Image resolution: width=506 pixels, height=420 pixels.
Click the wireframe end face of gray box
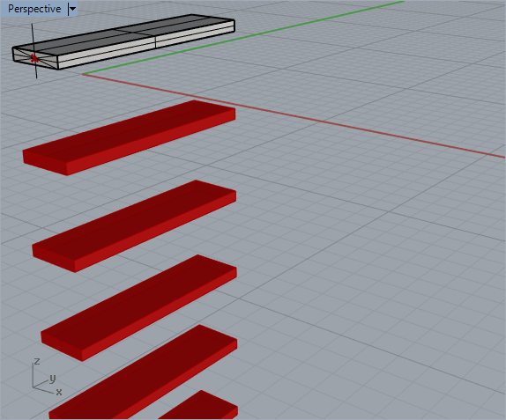coord(35,58)
